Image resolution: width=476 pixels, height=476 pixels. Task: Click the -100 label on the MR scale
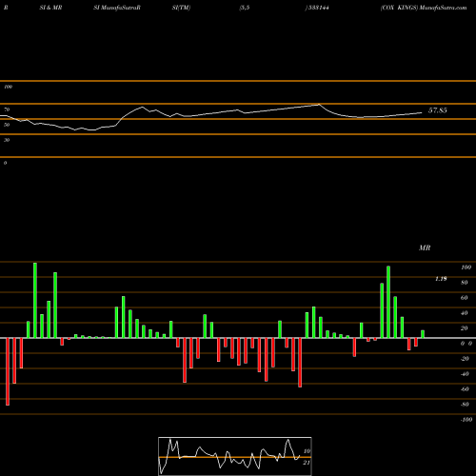(x=466, y=420)
